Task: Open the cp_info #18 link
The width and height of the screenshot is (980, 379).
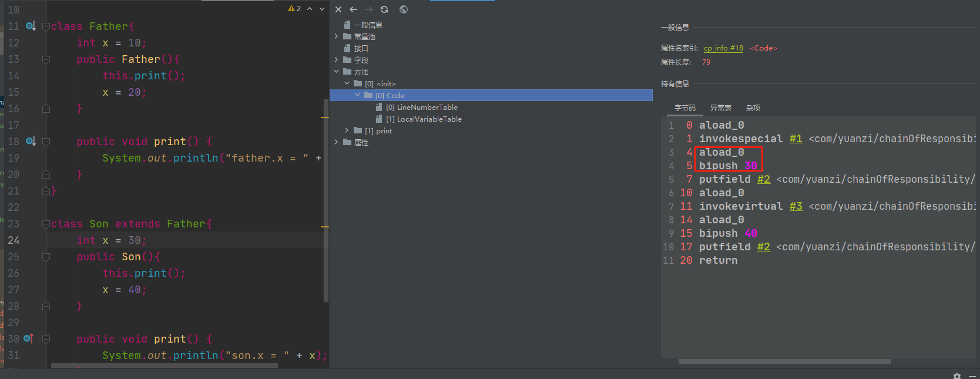Action: pos(724,48)
